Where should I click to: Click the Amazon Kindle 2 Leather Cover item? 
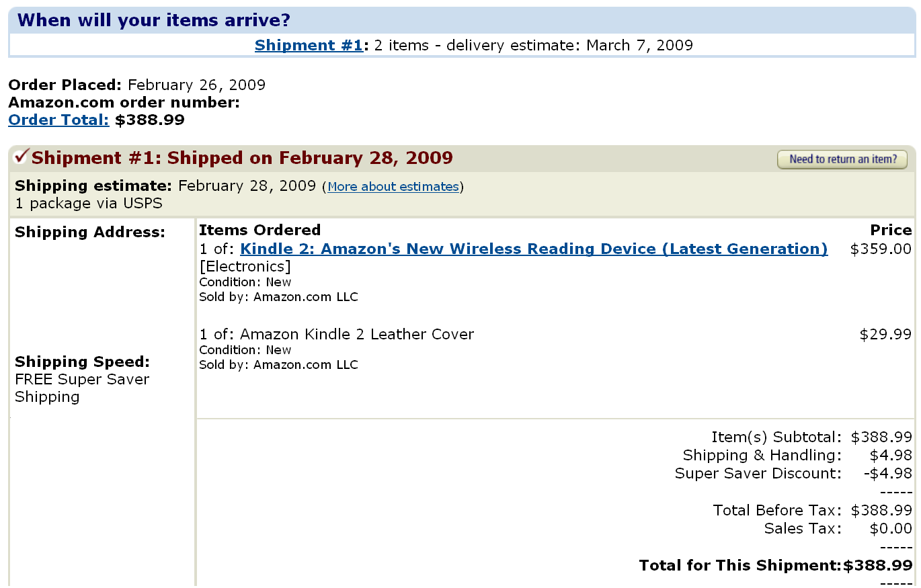[356, 334]
